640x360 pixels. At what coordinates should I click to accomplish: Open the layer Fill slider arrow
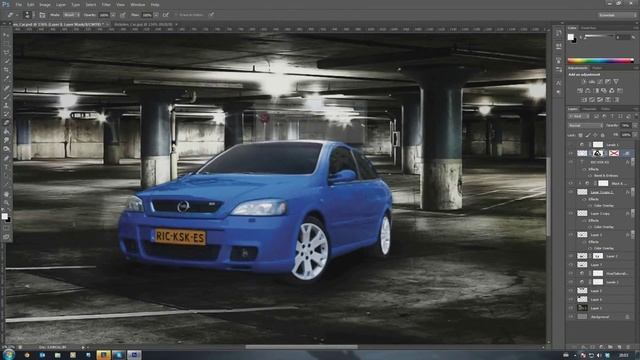pyautogui.click(x=634, y=135)
